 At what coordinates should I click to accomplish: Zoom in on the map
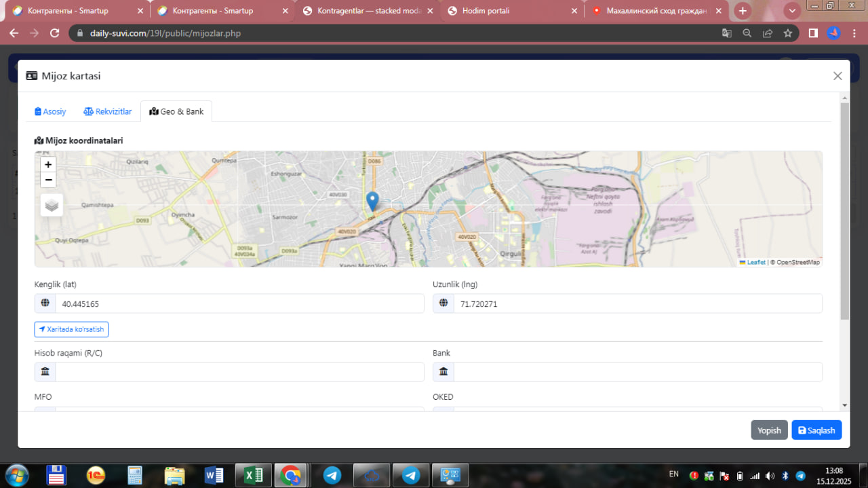pos(48,164)
